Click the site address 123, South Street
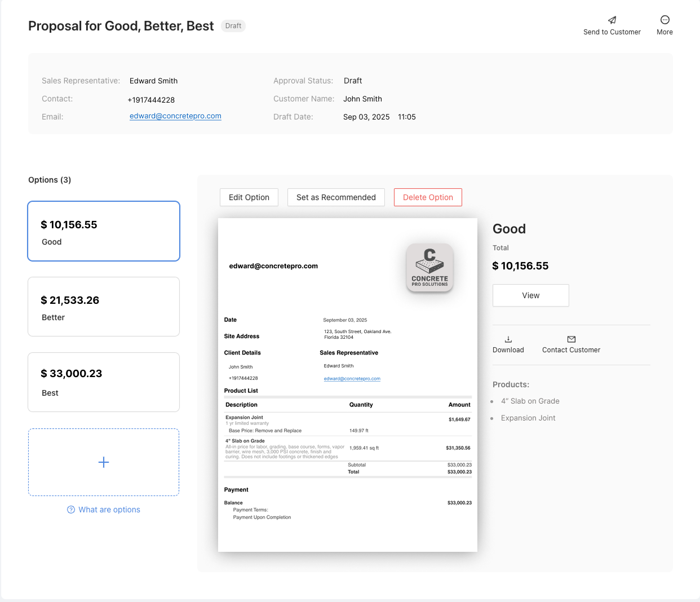Viewport: 700px width, 602px height. tap(357, 334)
